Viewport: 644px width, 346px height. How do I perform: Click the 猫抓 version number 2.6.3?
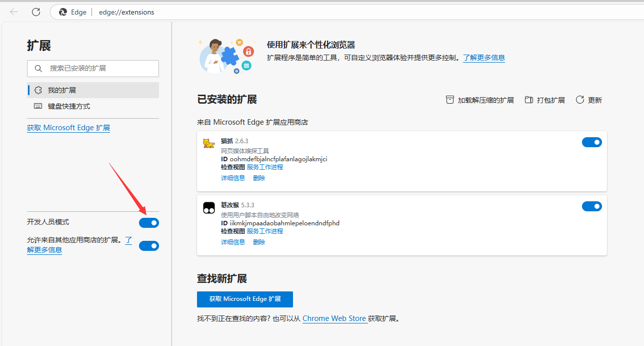coord(241,141)
